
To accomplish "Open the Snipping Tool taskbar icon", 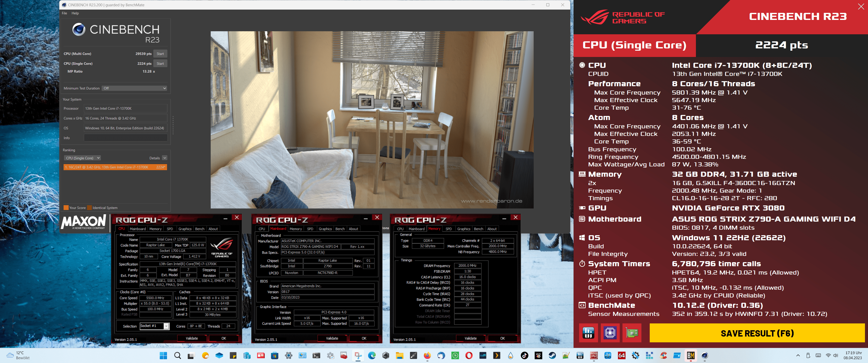I will 358,355.
